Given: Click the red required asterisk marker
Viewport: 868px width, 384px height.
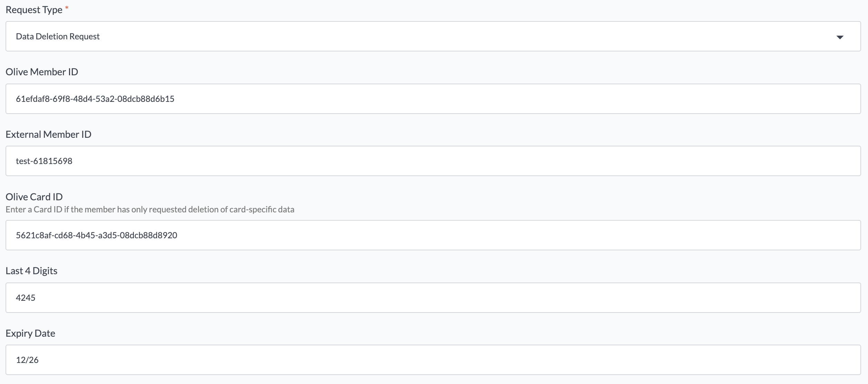Looking at the screenshot, I should pos(67,8).
